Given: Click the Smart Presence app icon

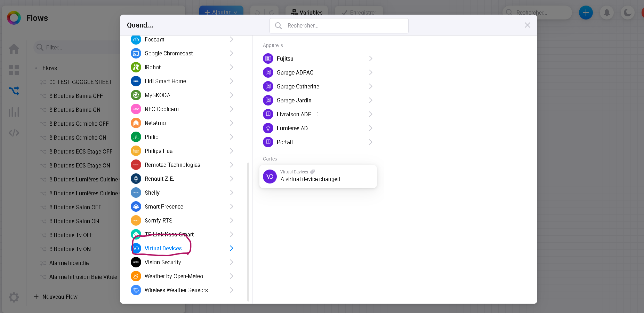Looking at the screenshot, I should [x=136, y=206].
